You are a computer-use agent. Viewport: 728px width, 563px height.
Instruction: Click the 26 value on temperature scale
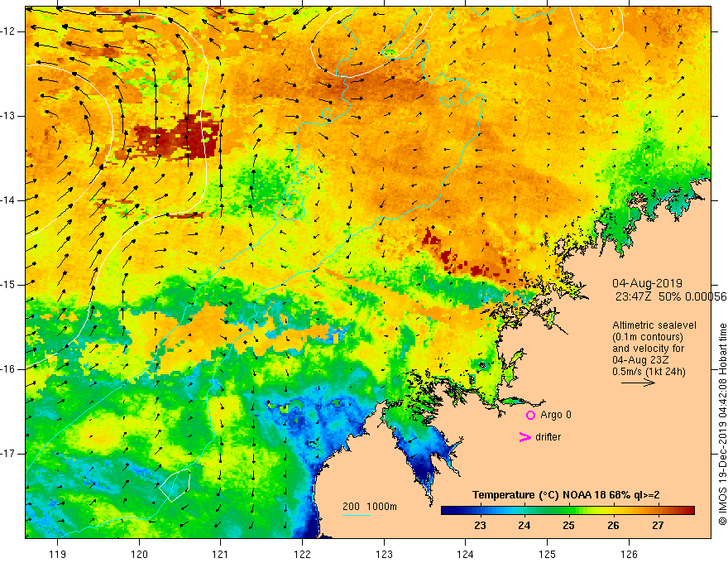click(613, 526)
